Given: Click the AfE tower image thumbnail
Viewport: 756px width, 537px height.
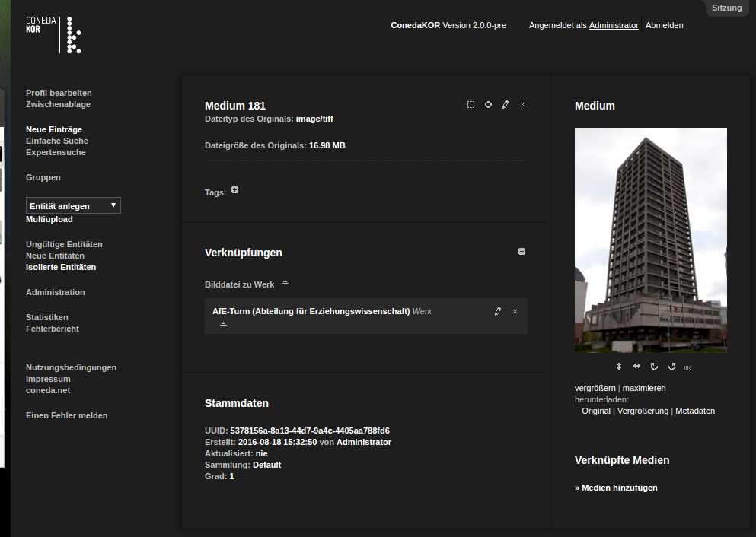Looking at the screenshot, I should (x=650, y=240).
